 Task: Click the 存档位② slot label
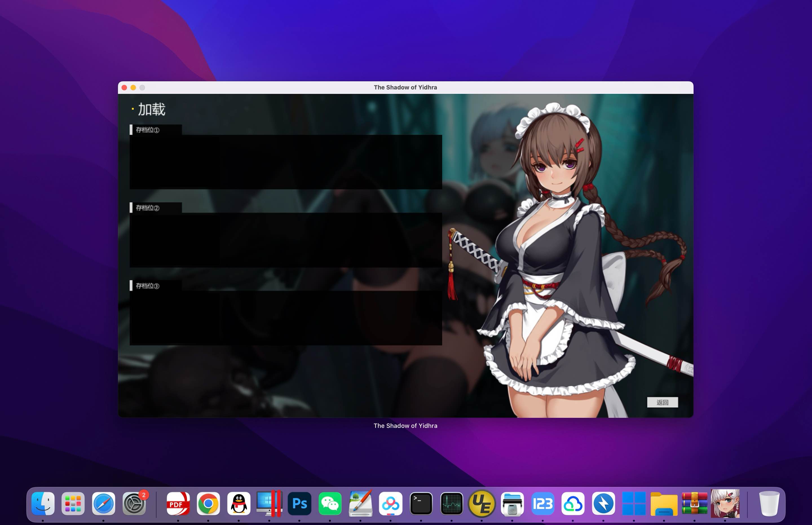click(148, 208)
